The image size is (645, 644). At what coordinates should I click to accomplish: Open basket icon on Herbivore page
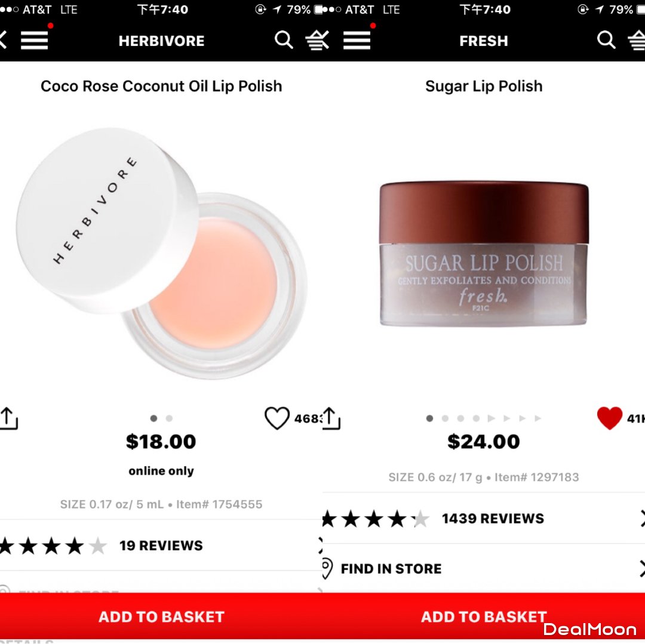[x=317, y=40]
